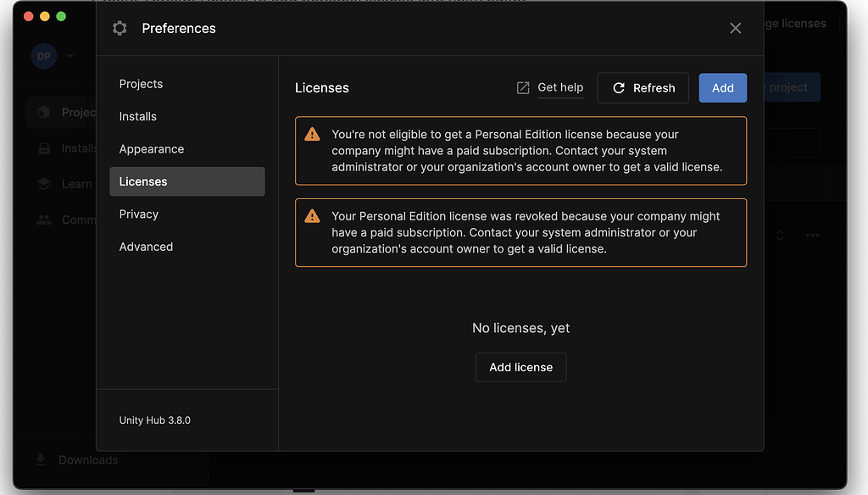
Task: Click the Preferences gear icon in dialog header
Action: (120, 28)
